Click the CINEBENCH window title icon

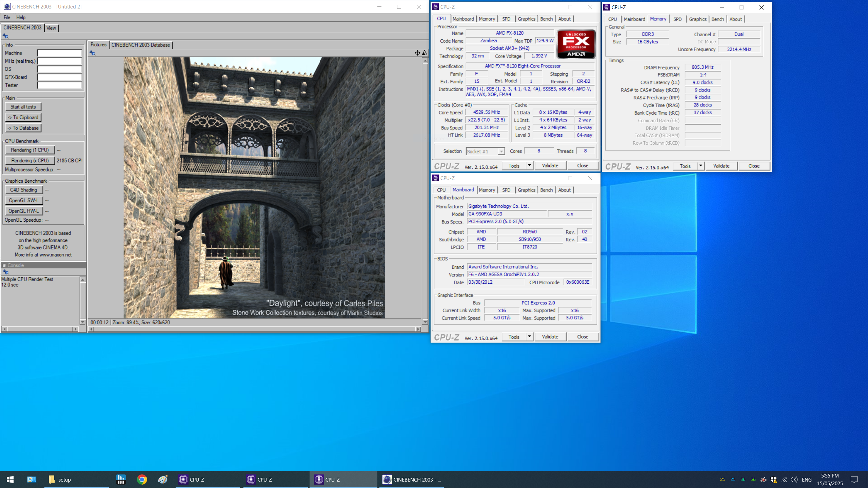7,6
